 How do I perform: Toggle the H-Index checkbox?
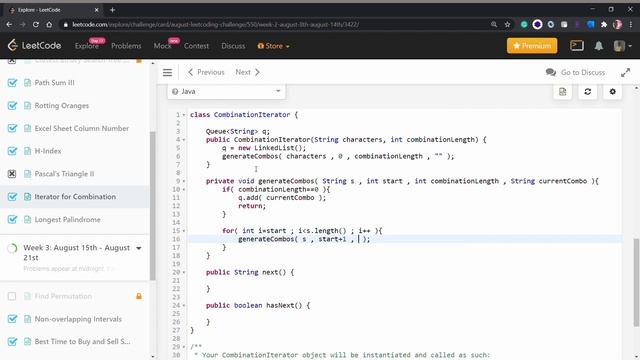point(12,151)
